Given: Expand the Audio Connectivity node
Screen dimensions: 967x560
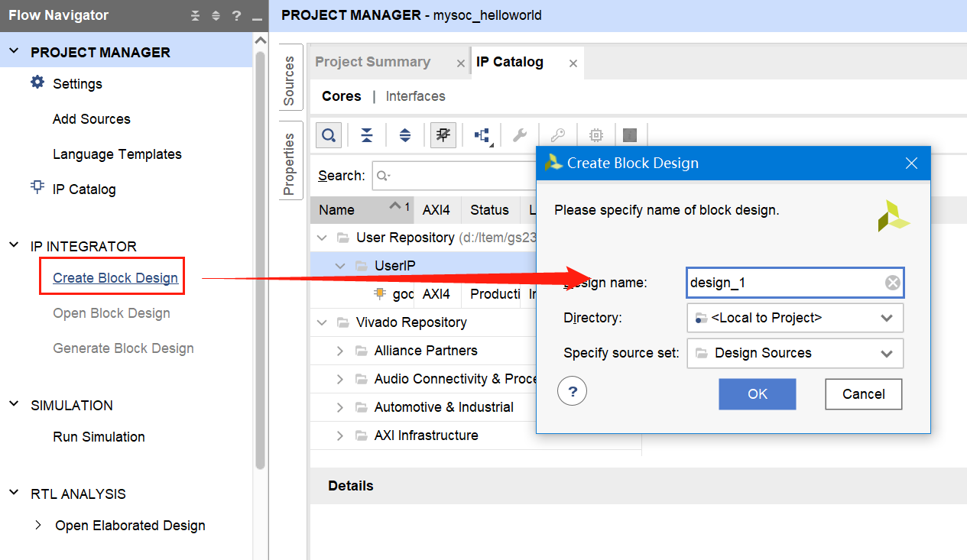Looking at the screenshot, I should [x=340, y=379].
